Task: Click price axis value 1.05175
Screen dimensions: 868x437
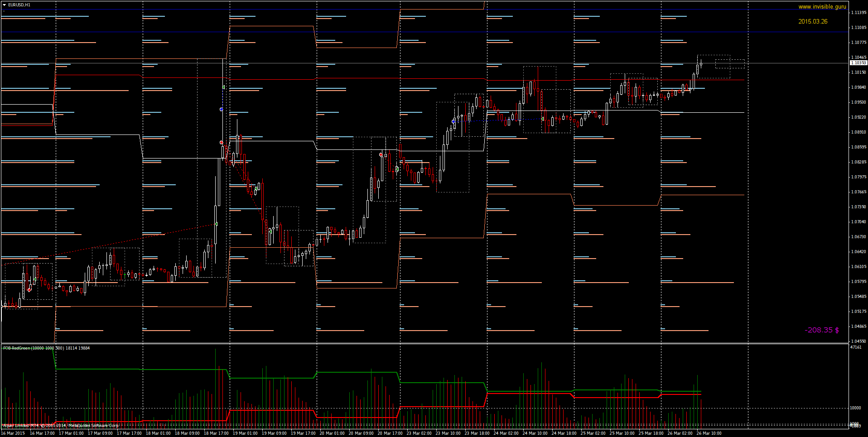Action: click(858, 312)
